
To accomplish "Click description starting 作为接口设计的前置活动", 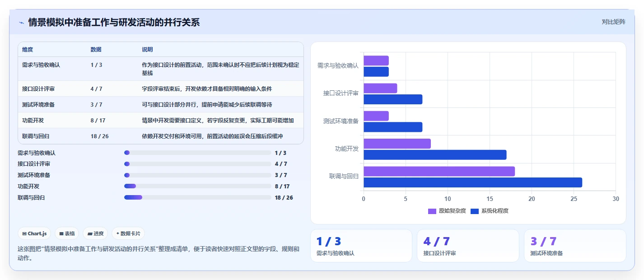I will click(x=220, y=69).
